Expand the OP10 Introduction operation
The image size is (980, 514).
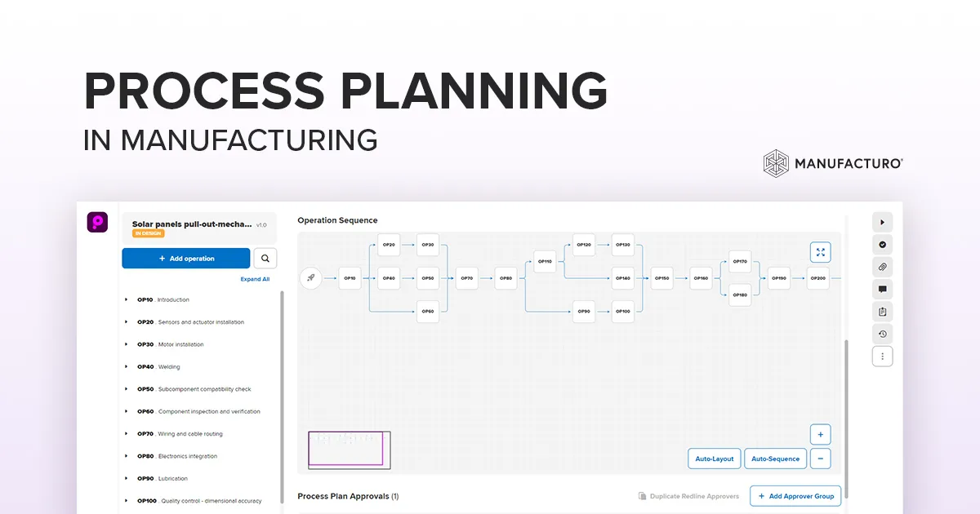[x=127, y=299]
